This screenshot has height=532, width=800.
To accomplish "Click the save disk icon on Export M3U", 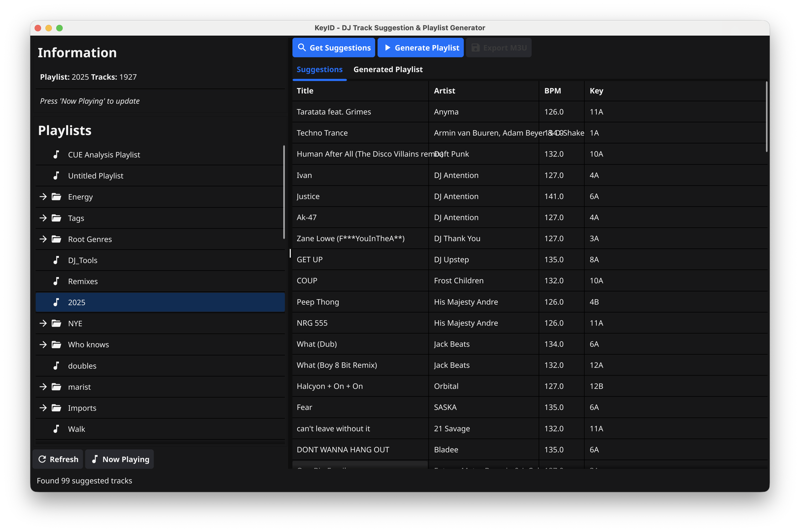I will coord(475,48).
